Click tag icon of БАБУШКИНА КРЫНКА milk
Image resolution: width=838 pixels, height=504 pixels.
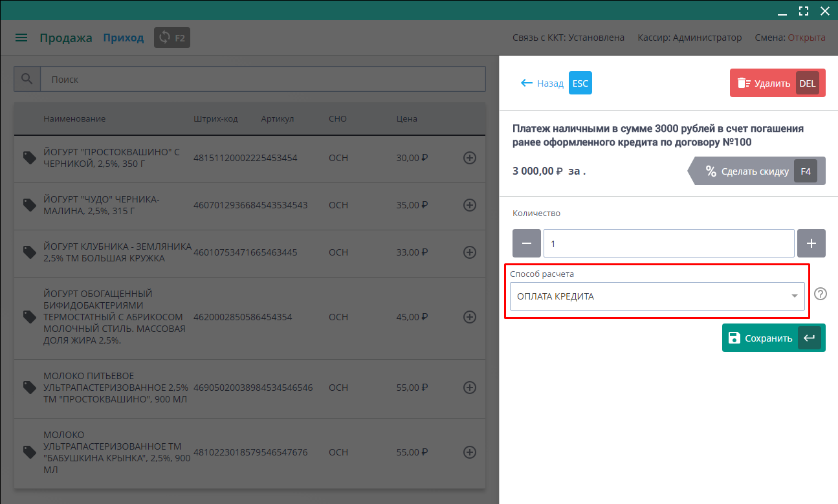click(29, 452)
